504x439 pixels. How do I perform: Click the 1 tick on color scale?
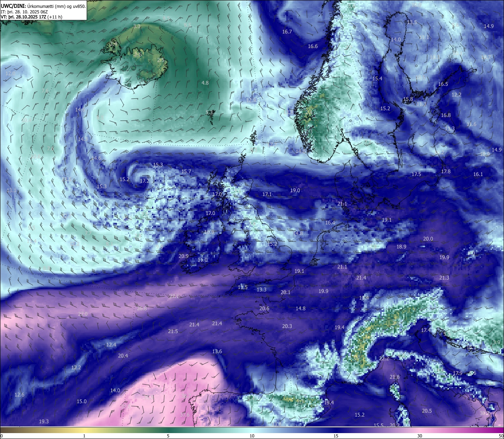click(x=84, y=436)
